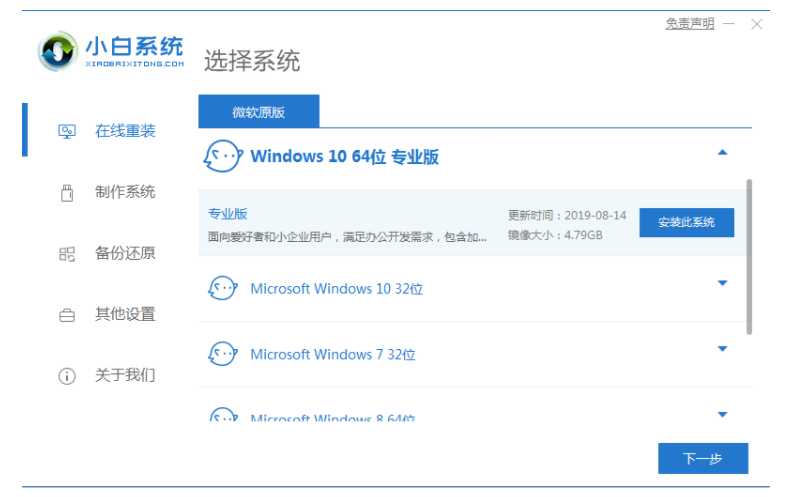Click the 制作系统 USB drive icon

pos(67,192)
